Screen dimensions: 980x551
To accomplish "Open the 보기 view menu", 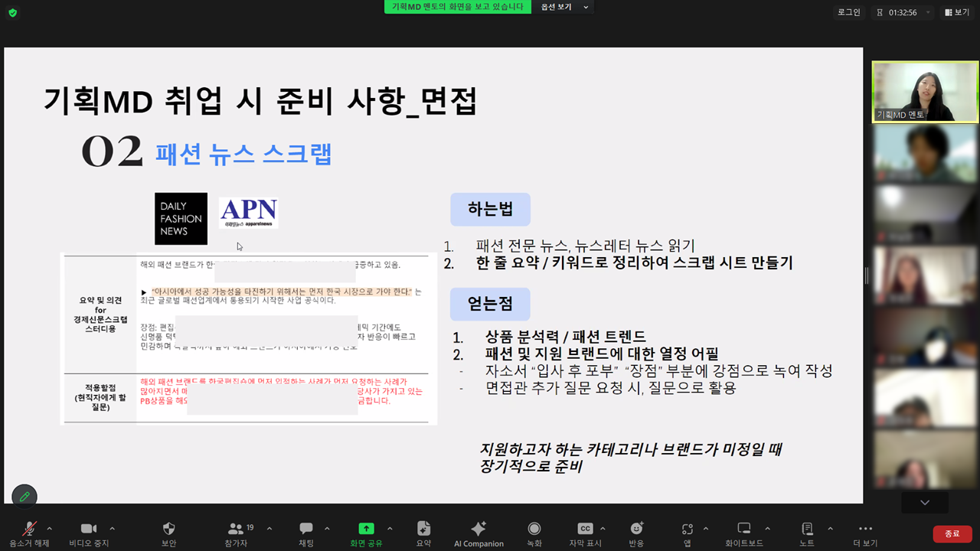I will [x=957, y=12].
